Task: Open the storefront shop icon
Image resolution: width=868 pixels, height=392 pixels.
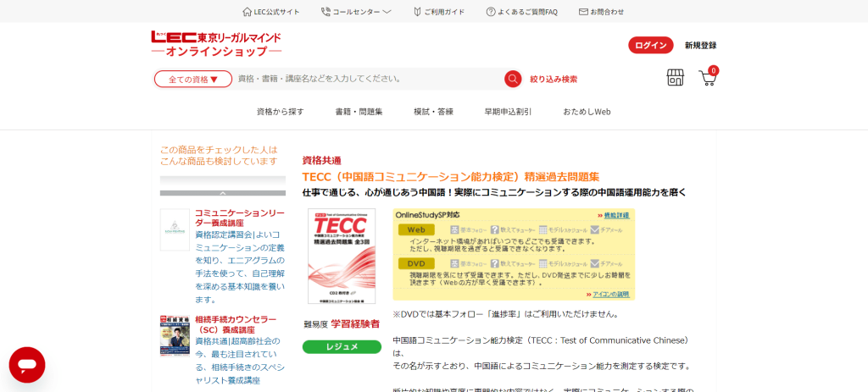Action: pyautogui.click(x=676, y=77)
